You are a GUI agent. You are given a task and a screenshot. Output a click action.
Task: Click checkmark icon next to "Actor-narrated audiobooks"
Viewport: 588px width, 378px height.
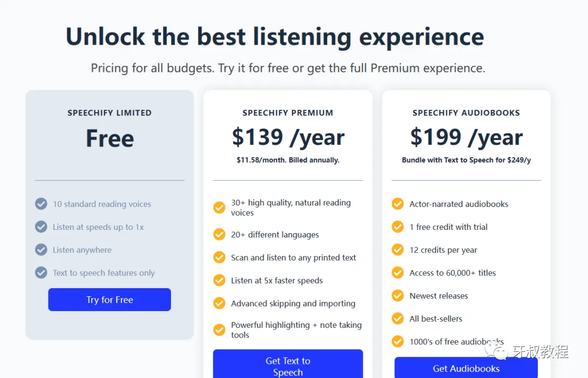point(398,204)
